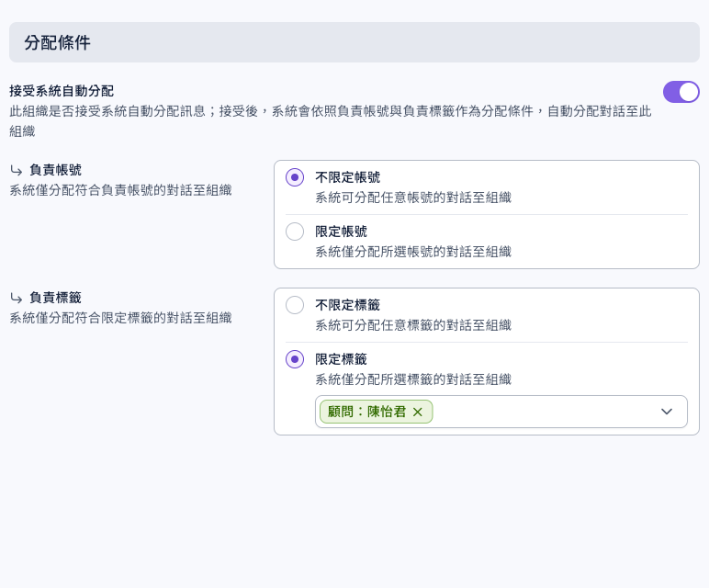This screenshot has width=709, height=588.
Task: Expand the tag selection dropdown arrow
Action: (667, 412)
